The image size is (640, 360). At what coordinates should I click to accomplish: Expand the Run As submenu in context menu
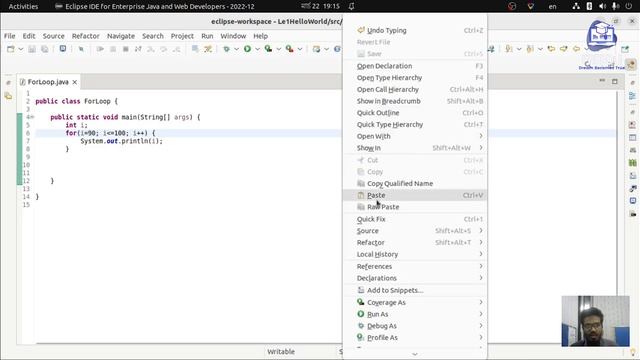point(415,314)
